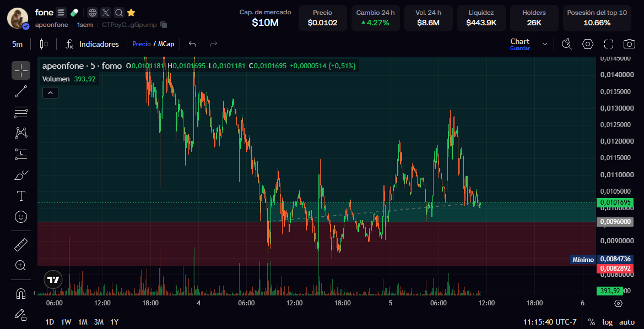
Task: Click the Vol. 24 h $8.6M card
Action: pos(429,18)
